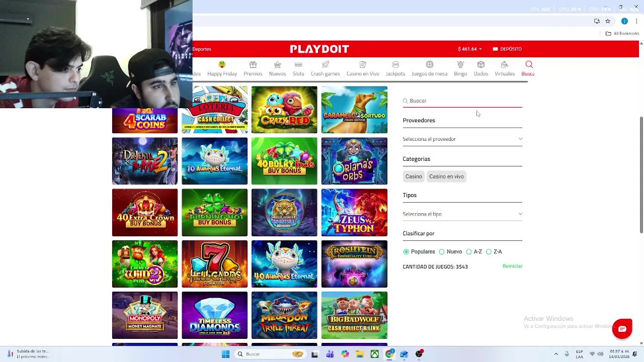
Task: Bookmark this page with the star icon
Action: click(608, 21)
